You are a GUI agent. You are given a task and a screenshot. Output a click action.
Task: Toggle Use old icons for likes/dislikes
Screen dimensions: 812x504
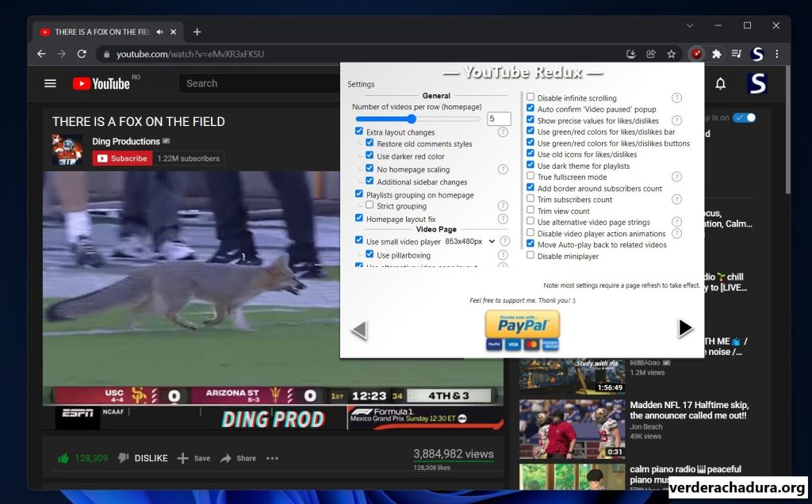tap(530, 153)
